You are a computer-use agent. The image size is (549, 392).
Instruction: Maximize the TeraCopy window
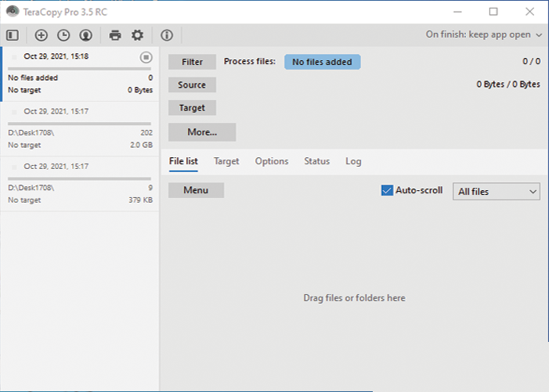pos(493,12)
